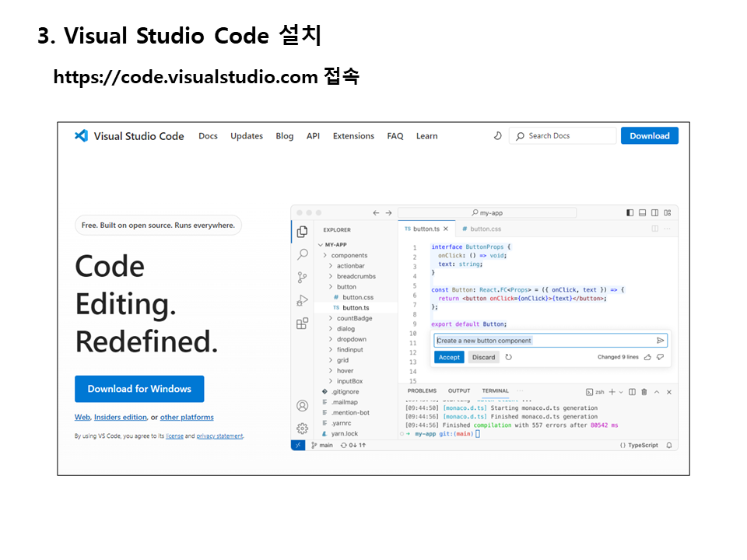Image resolution: width=747 pixels, height=560 pixels.
Task: Open the FAQ menu item
Action: point(395,135)
